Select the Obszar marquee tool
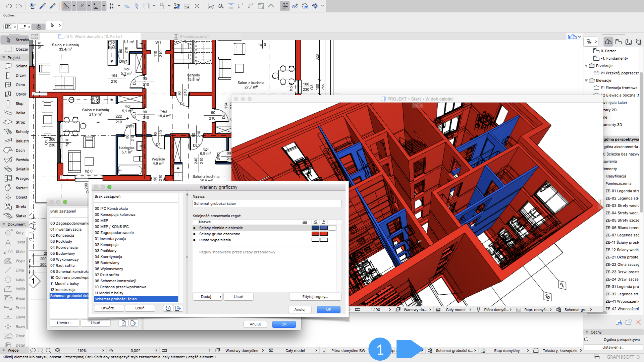 pyautogui.click(x=15, y=49)
